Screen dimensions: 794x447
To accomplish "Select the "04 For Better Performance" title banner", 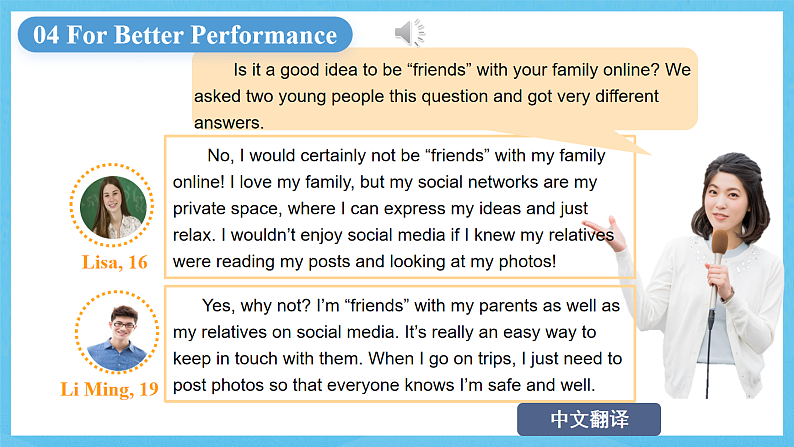I will point(185,35).
